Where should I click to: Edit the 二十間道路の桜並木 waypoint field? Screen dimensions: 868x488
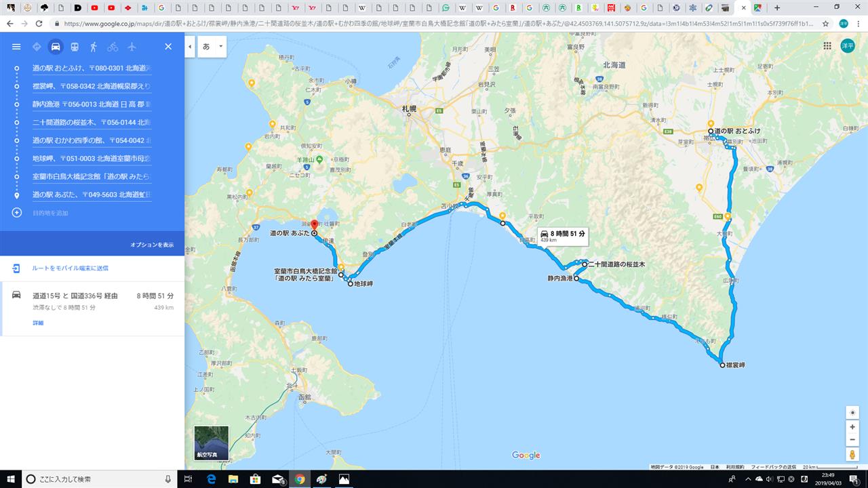(x=92, y=123)
